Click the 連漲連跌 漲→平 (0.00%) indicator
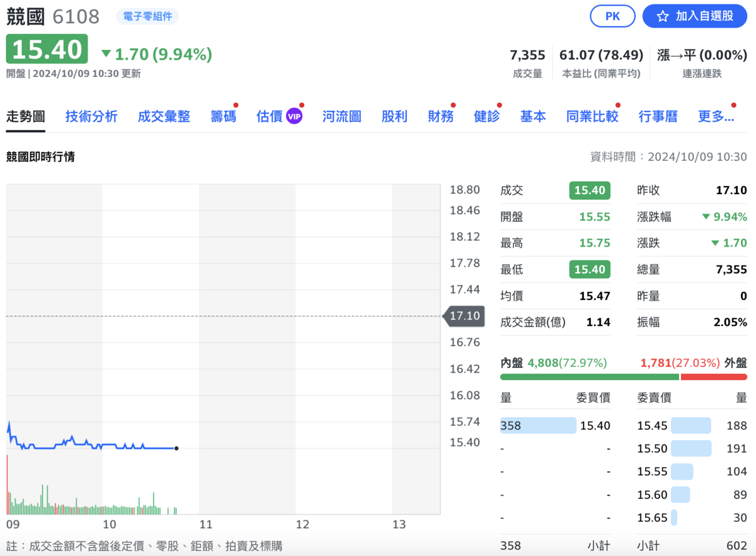Viewport: 756px width, 556px height. point(702,55)
